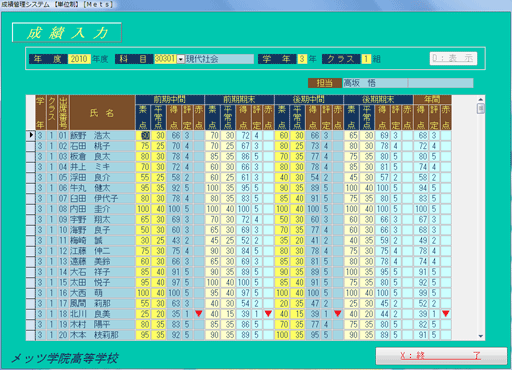Click the red triangle in row 18 年間
This screenshot has height=370, width=512.
(446, 314)
